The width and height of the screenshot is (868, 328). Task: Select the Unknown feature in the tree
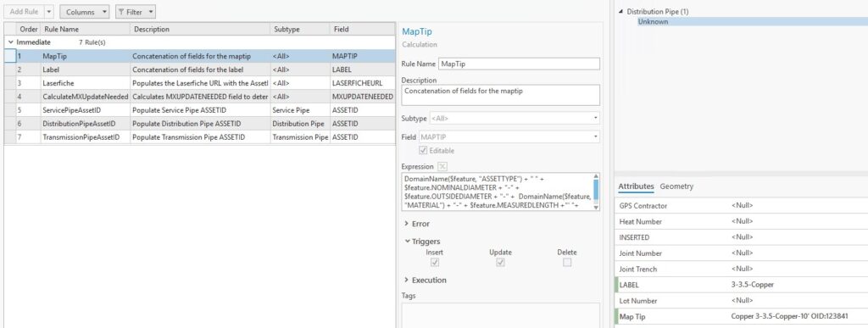653,21
